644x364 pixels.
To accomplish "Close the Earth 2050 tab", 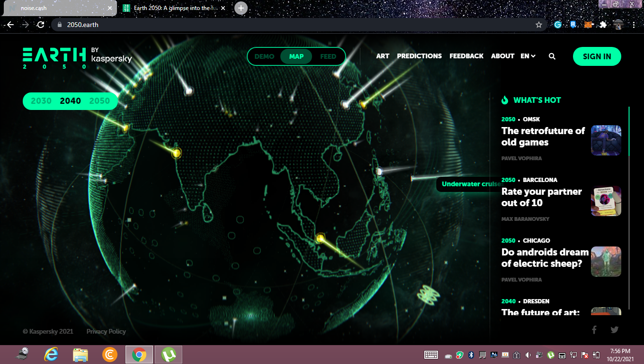I will [223, 8].
